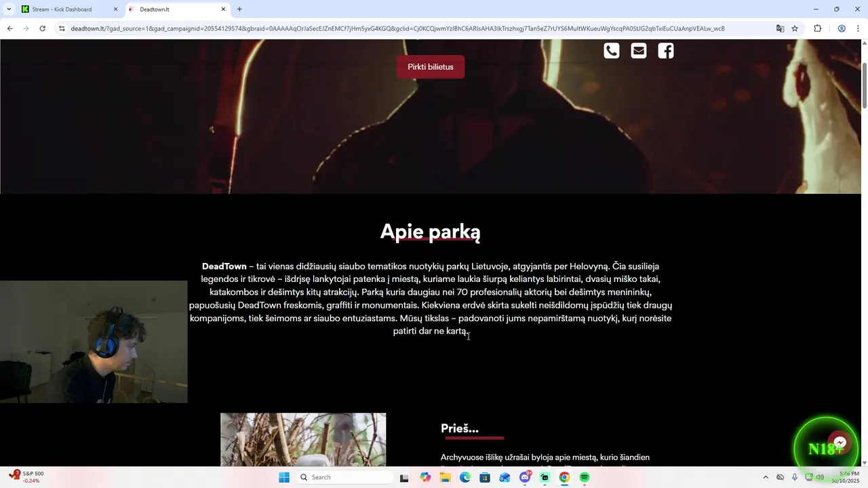The height and width of the screenshot is (488, 868).
Task: Click the email envelope icon
Action: [x=639, y=51]
